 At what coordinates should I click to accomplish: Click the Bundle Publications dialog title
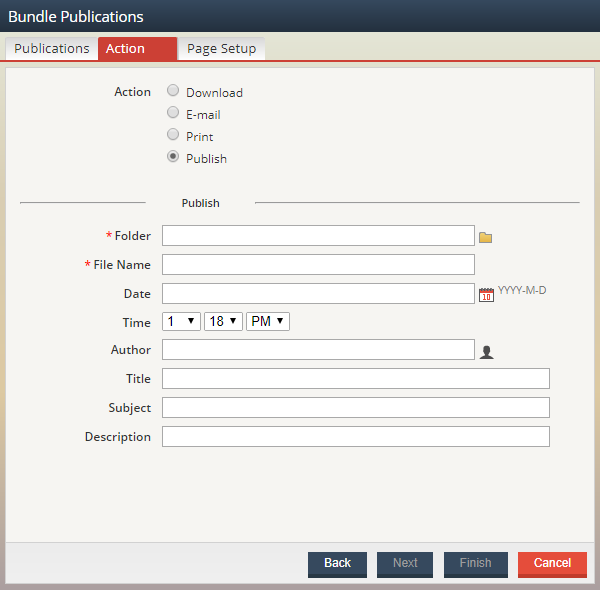[76, 16]
